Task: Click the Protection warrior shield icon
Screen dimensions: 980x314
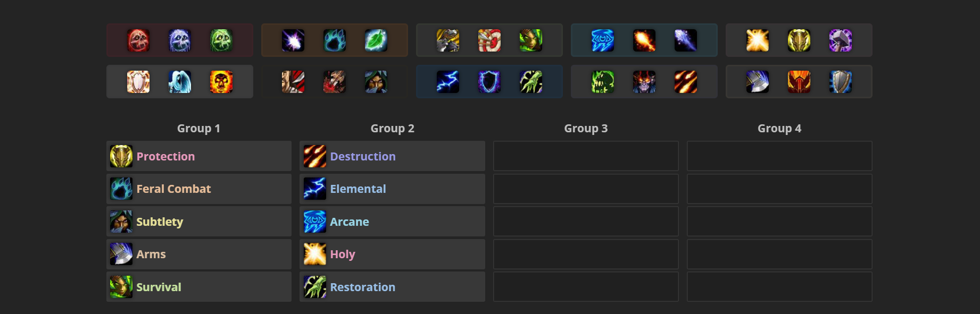Action: [x=840, y=81]
